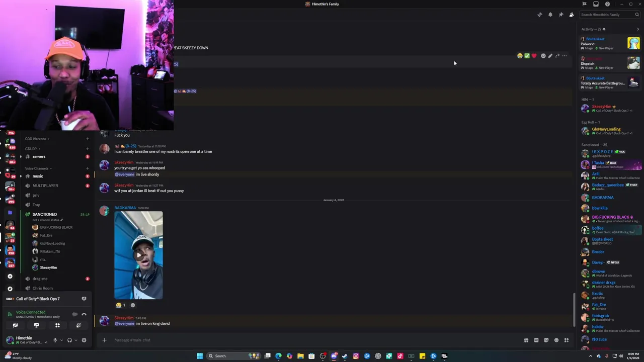The height and width of the screenshot is (362, 644).
Task: Share your screen from voice panel
Action: (x=36, y=325)
